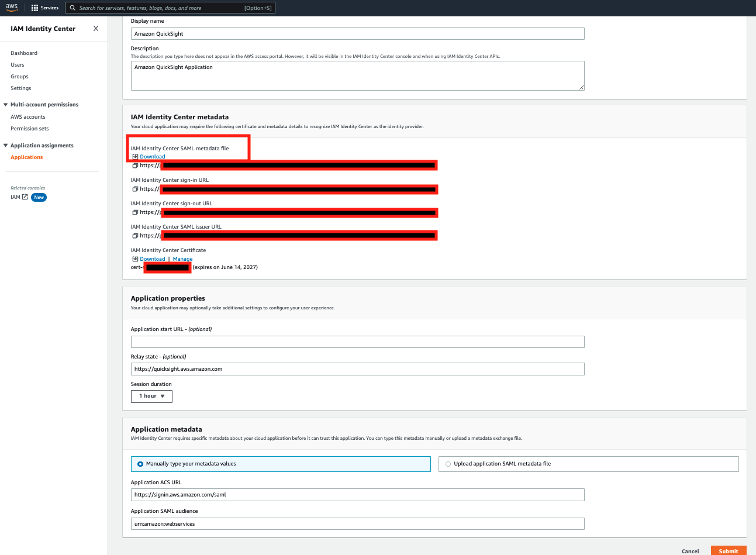This screenshot has height=555, width=756.
Task: Click the New badge beside IAM
Action: [39, 198]
